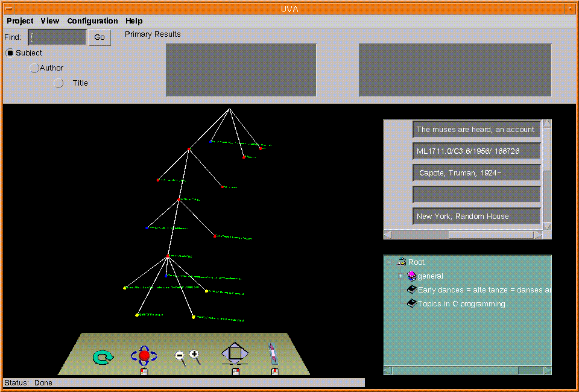The width and height of the screenshot is (579, 392).
Task: Click the red sphere orbit control icon
Action: pos(144,356)
